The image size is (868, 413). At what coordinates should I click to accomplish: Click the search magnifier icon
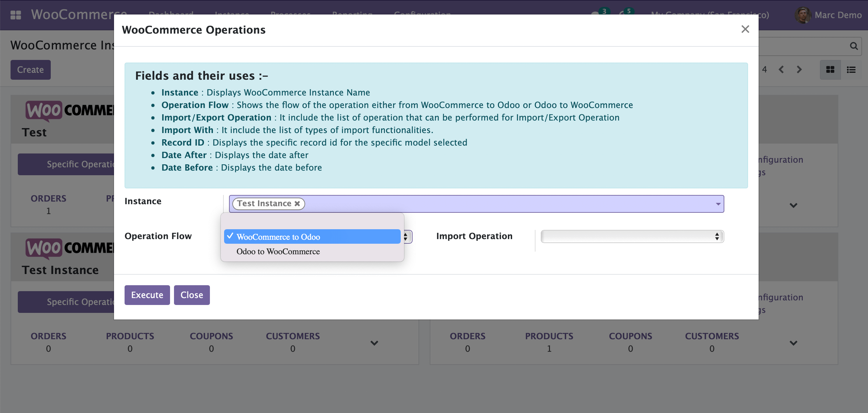[854, 46]
